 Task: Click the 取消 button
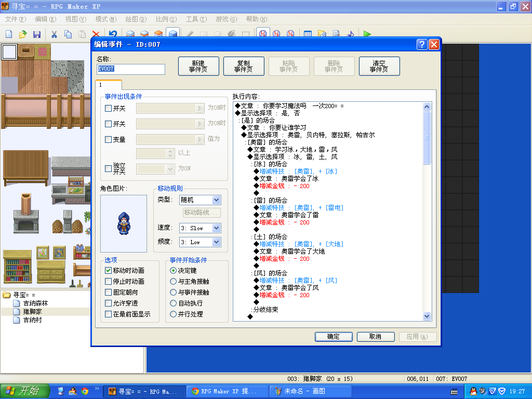tap(376, 337)
